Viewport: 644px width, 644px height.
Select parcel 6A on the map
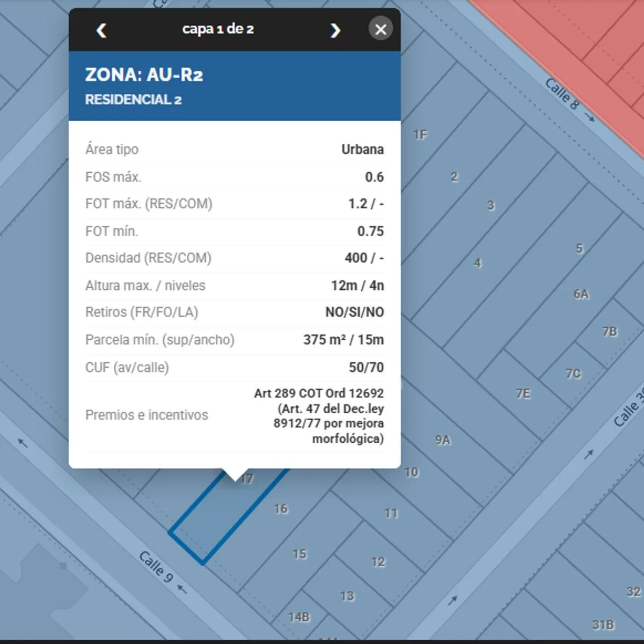pos(581,294)
